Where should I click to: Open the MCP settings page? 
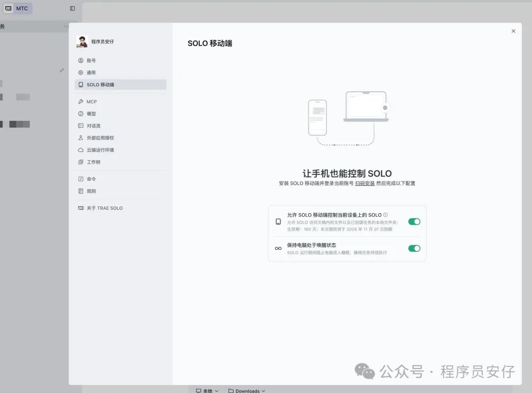pyautogui.click(x=121, y=102)
